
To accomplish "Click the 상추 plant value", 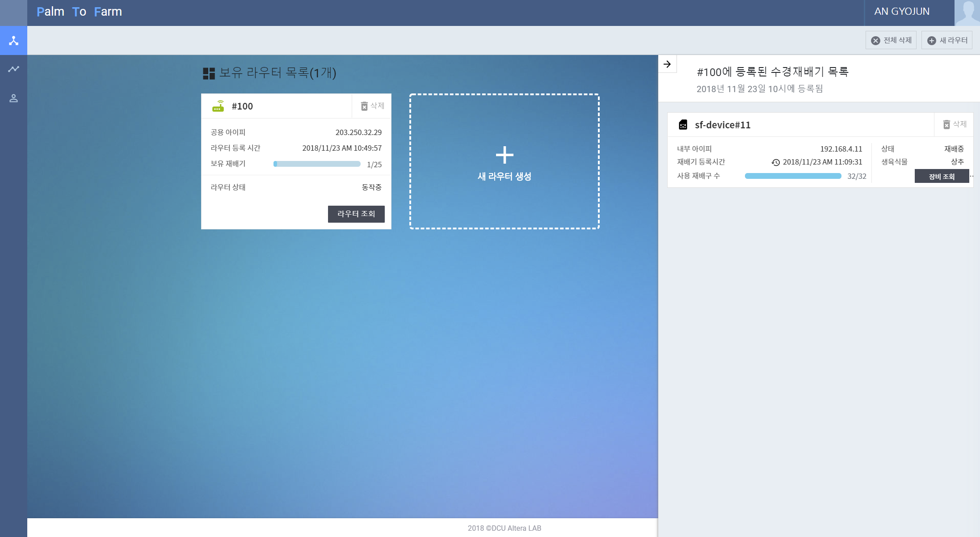I will (x=957, y=162).
